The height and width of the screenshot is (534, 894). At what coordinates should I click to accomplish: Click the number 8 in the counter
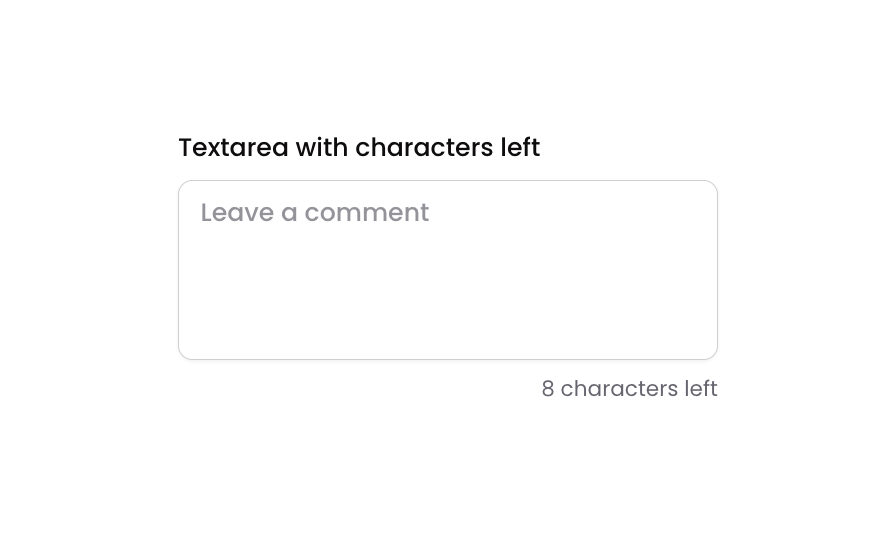(548, 389)
